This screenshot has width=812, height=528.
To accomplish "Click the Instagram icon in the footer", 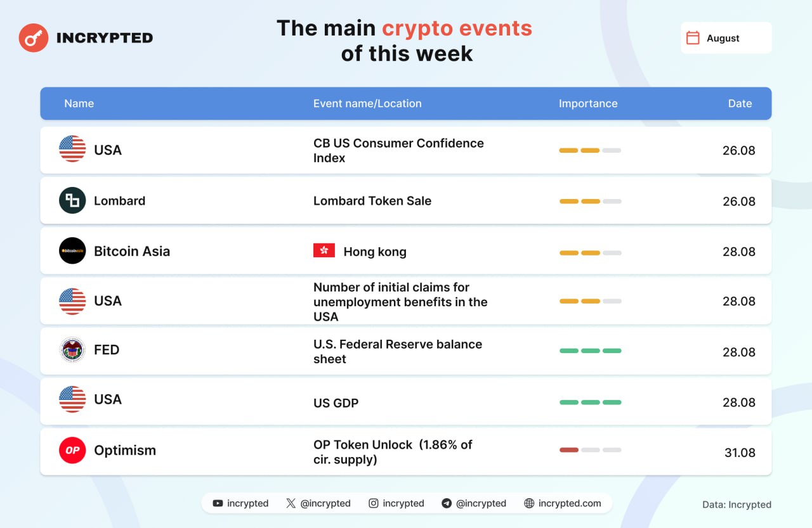I will coord(374,503).
